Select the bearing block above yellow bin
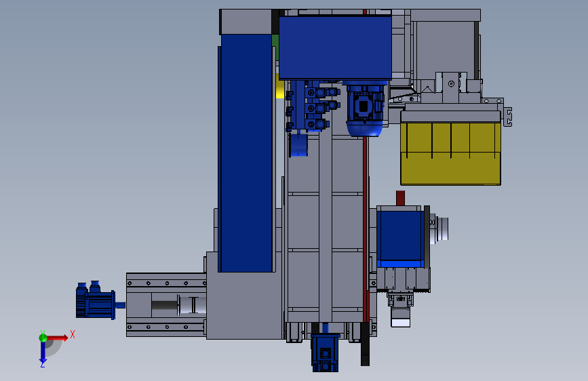The width and height of the screenshot is (588, 381). [x=451, y=87]
